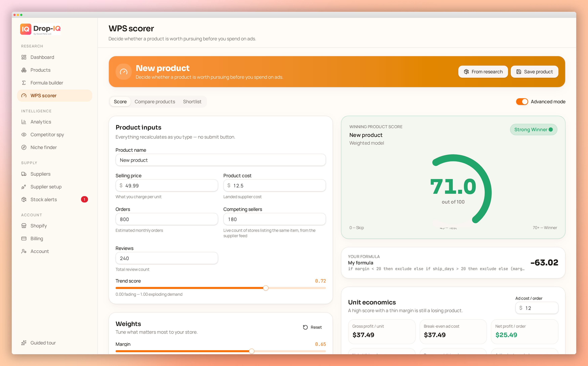Click the Net profit / order $25.49 value
588x366 pixels.
point(506,335)
